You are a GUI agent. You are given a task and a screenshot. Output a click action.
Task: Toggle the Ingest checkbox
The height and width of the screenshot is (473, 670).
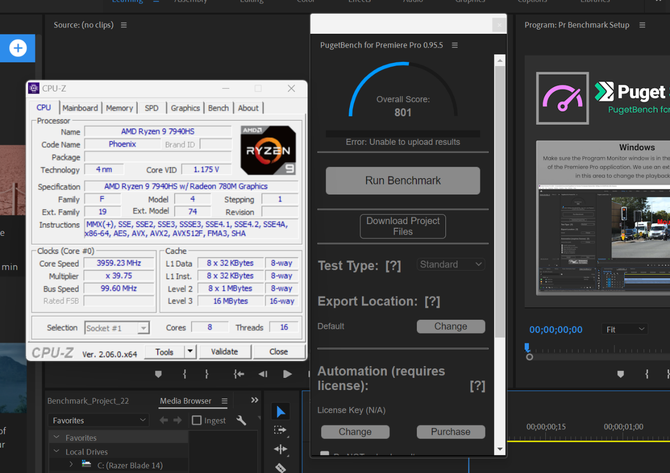[197, 420]
